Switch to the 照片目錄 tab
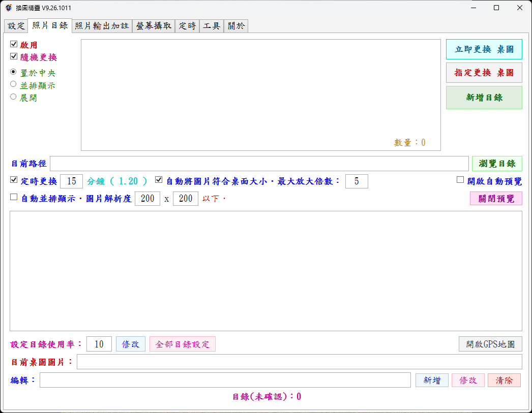Viewport: 532px width, 413px height. pos(50,25)
